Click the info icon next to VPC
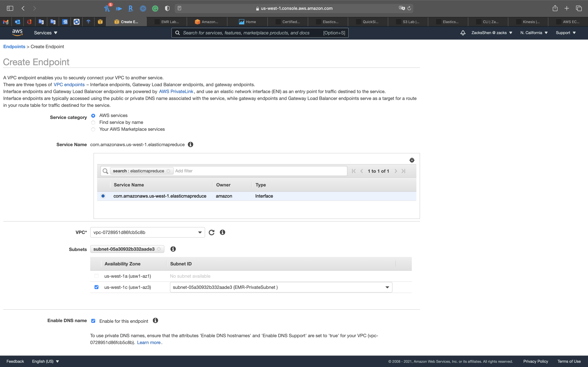 pyautogui.click(x=222, y=232)
